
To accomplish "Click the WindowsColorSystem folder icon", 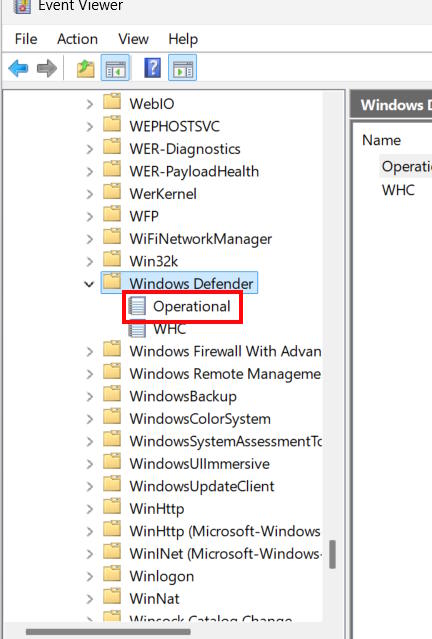I will pyautogui.click(x=112, y=417).
